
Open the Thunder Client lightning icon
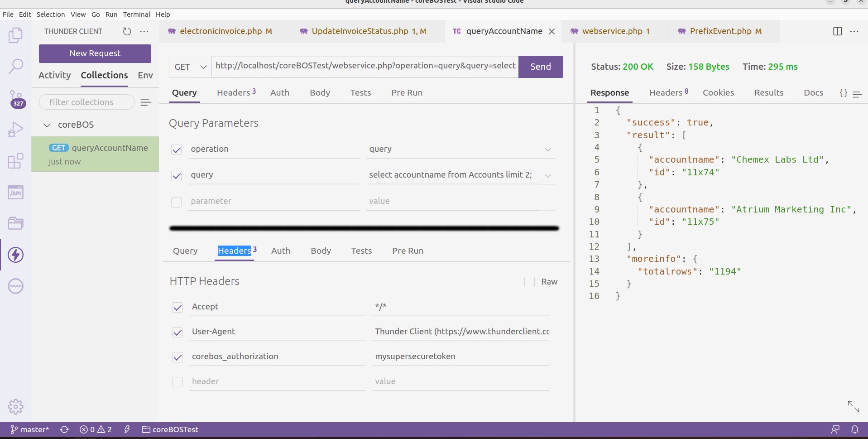click(16, 255)
